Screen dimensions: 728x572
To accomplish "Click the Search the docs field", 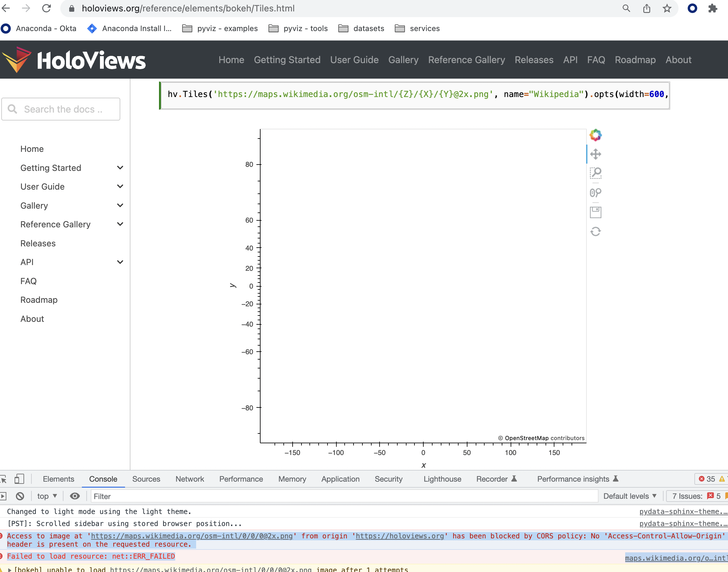I will [x=61, y=109].
